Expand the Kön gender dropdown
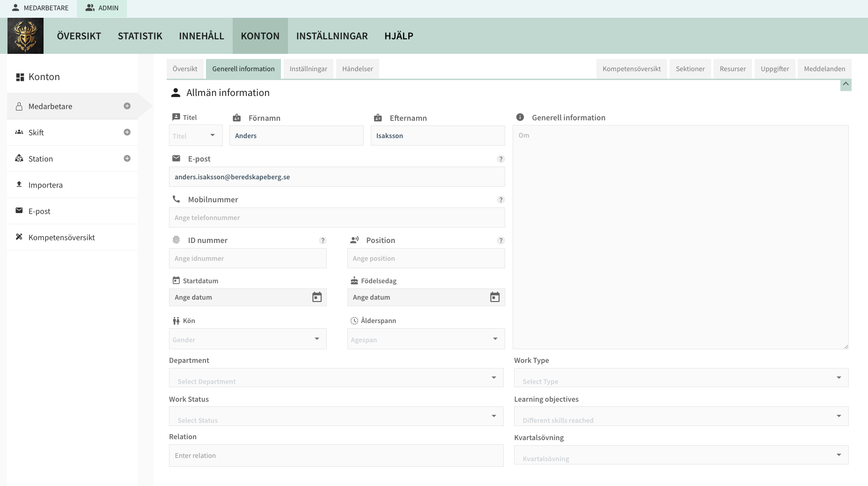The height and width of the screenshot is (486, 868). click(x=247, y=339)
